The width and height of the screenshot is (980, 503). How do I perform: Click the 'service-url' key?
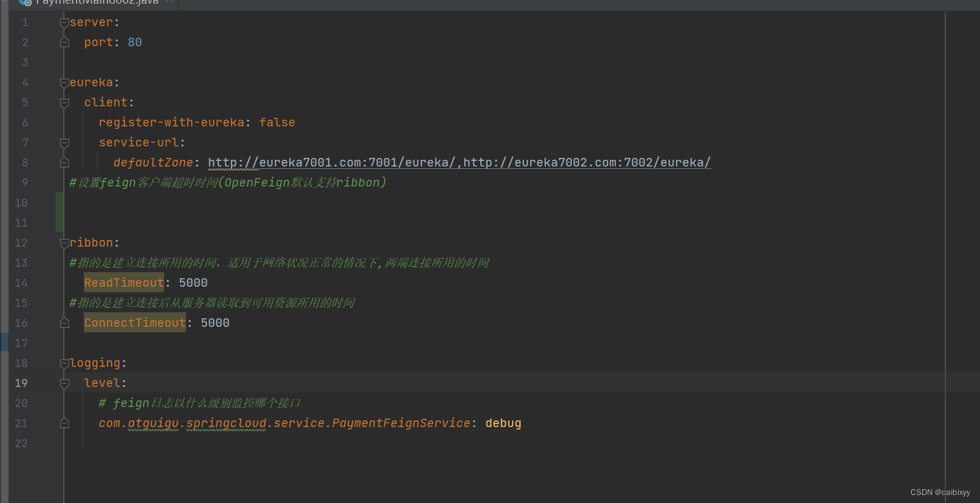coord(139,143)
